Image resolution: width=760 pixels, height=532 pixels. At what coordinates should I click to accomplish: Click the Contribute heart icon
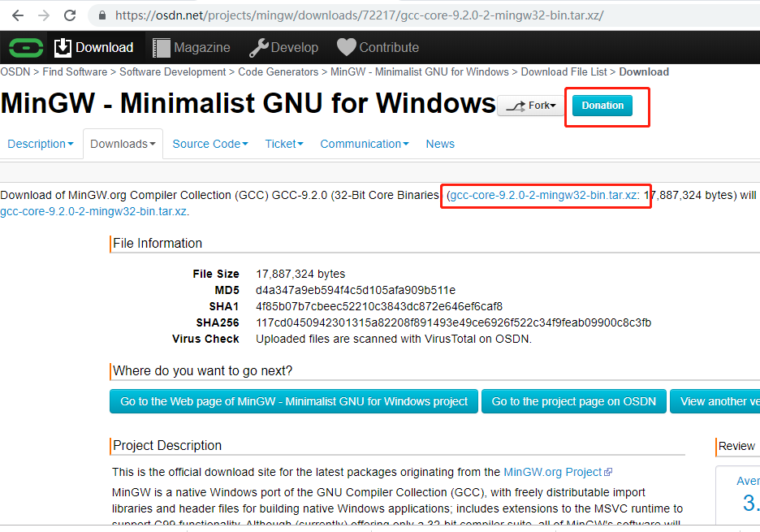(x=345, y=47)
